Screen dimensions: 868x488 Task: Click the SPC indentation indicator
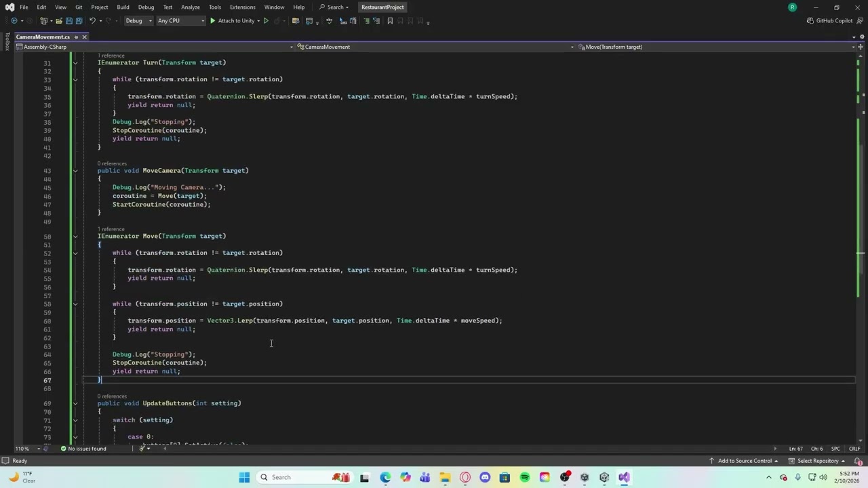[x=835, y=449]
